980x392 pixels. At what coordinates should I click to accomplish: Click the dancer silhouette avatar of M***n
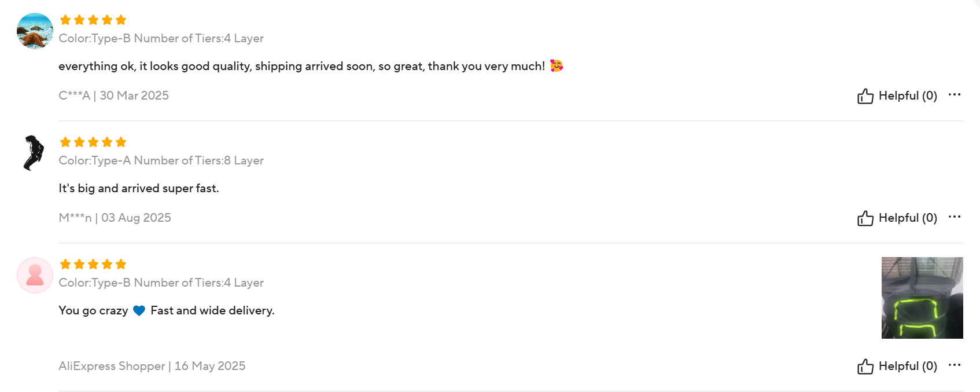click(x=35, y=153)
